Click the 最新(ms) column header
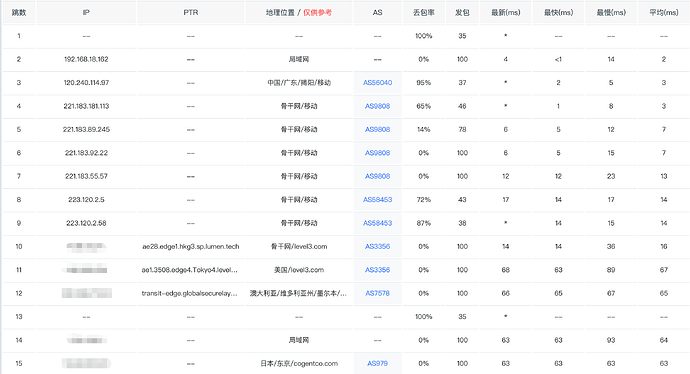The height and width of the screenshot is (374, 690). click(x=506, y=12)
